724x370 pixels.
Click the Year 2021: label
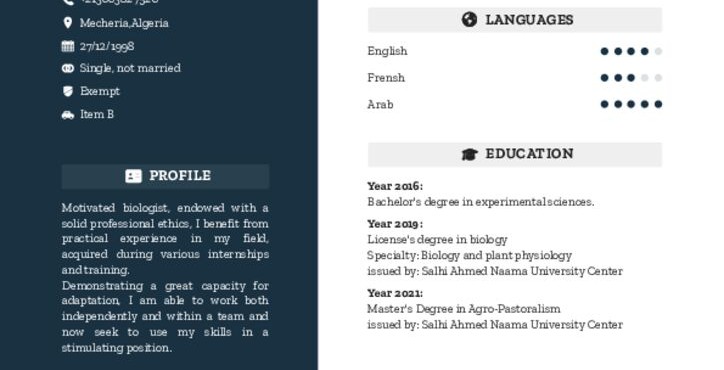pyautogui.click(x=395, y=293)
